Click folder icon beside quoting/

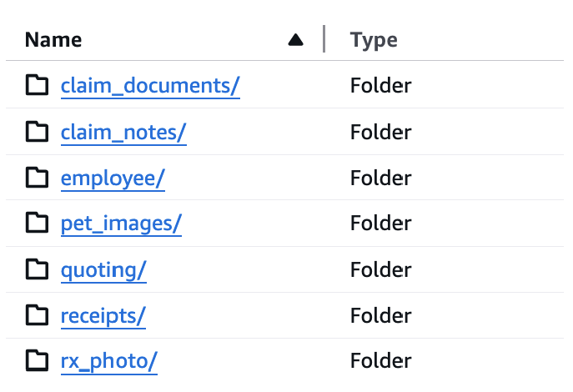(x=37, y=269)
